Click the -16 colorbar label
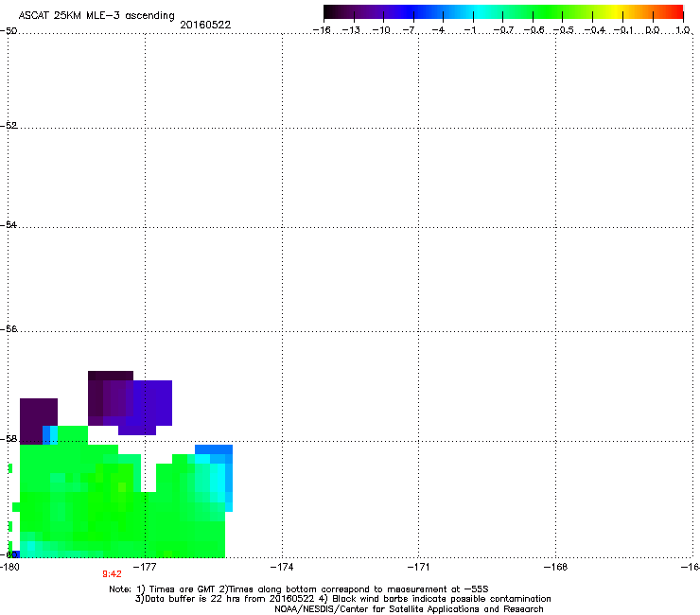Viewport: 700px width, 615px height. [322, 30]
